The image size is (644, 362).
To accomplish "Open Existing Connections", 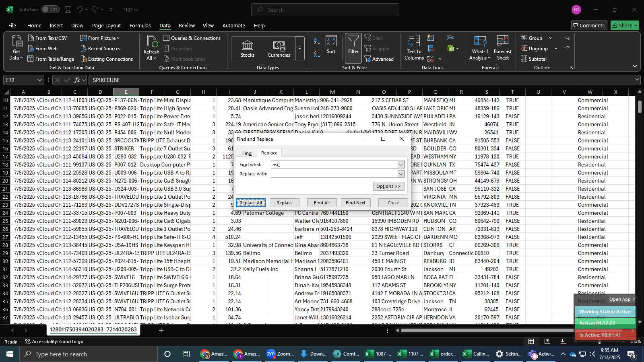I will coord(107,59).
